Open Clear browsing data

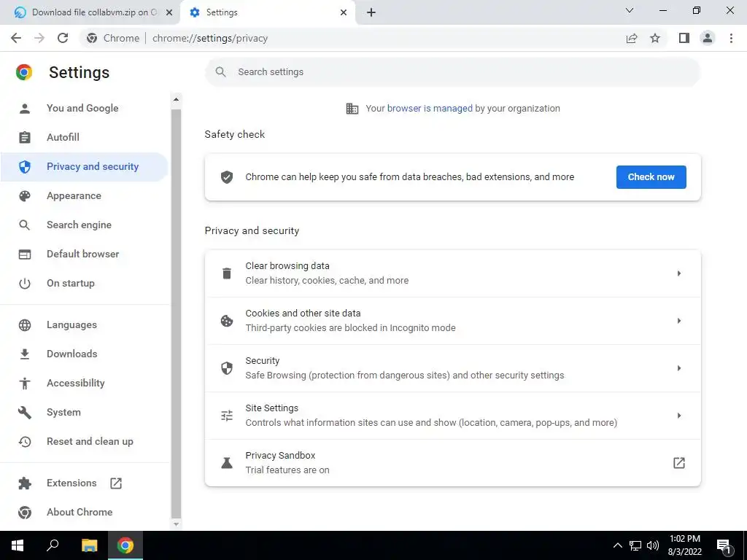click(x=452, y=273)
